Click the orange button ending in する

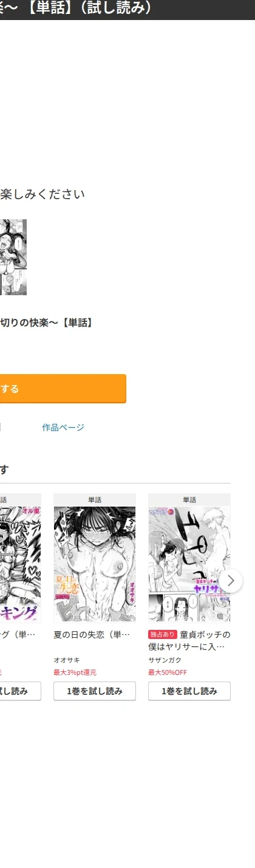point(63,389)
